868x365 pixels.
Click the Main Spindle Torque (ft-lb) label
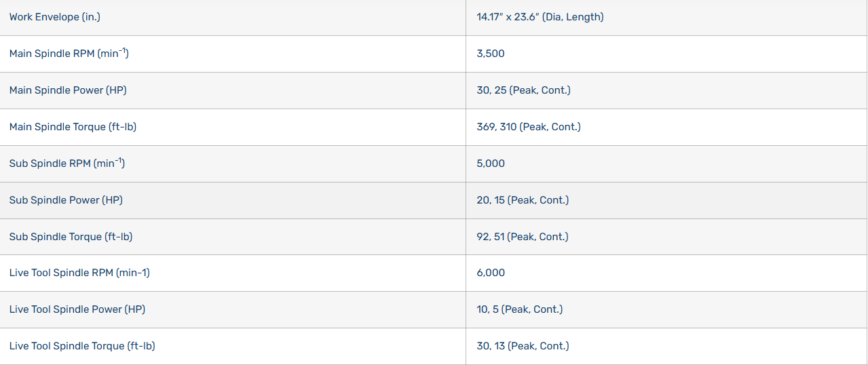pyautogui.click(x=73, y=127)
